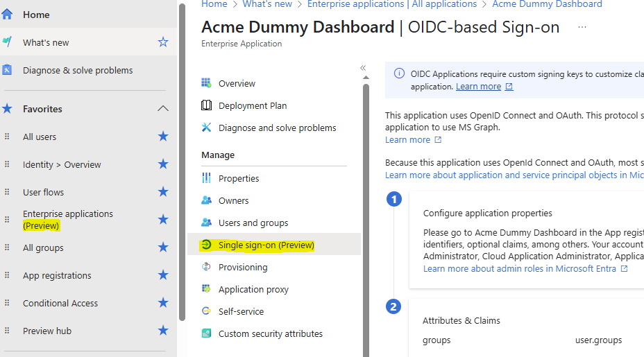Open Home in the left navigation
The image size is (644, 357).
[x=36, y=15]
